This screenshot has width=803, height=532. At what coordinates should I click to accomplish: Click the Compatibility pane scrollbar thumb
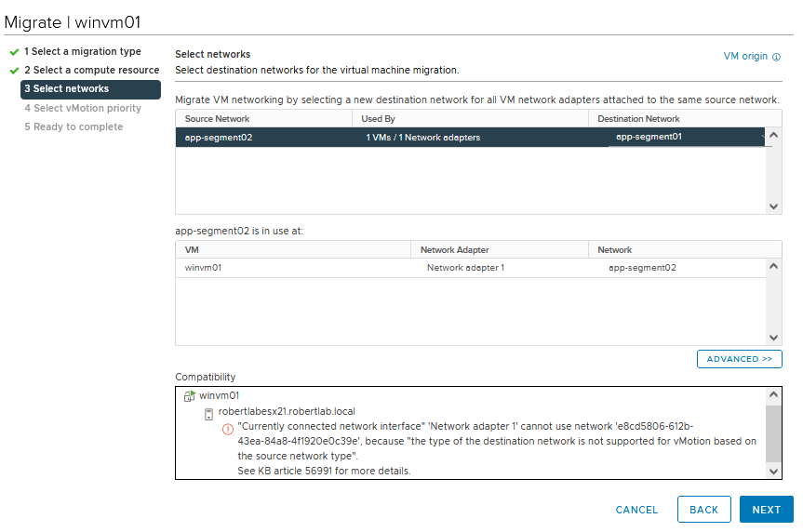(x=774, y=433)
